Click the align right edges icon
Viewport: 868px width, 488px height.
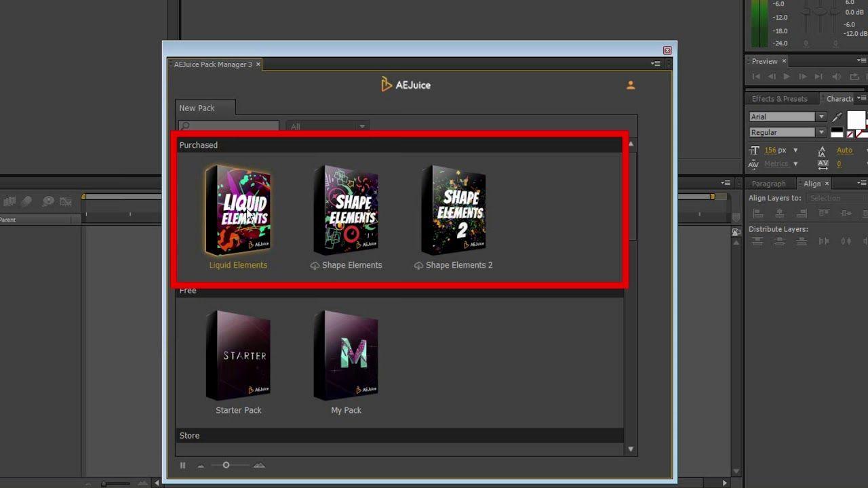pyautogui.click(x=802, y=213)
